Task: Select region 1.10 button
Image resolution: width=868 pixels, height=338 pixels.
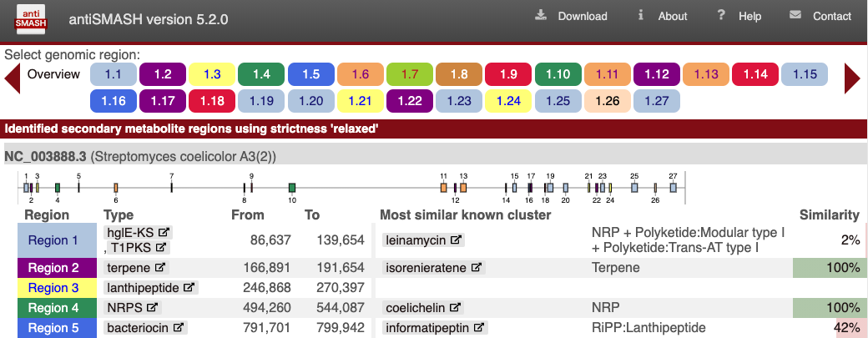Action: click(x=558, y=74)
